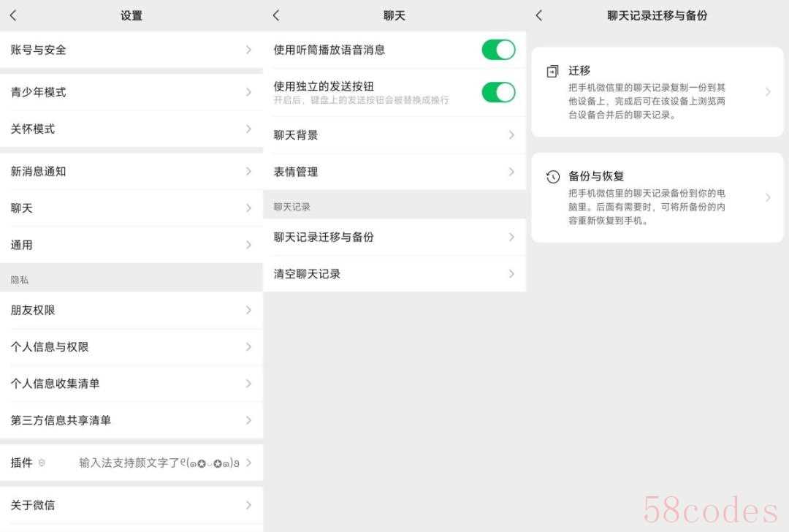Viewport: 789px width, 532px height.
Task: Select 账号与安全 entry
Action: coord(131,50)
